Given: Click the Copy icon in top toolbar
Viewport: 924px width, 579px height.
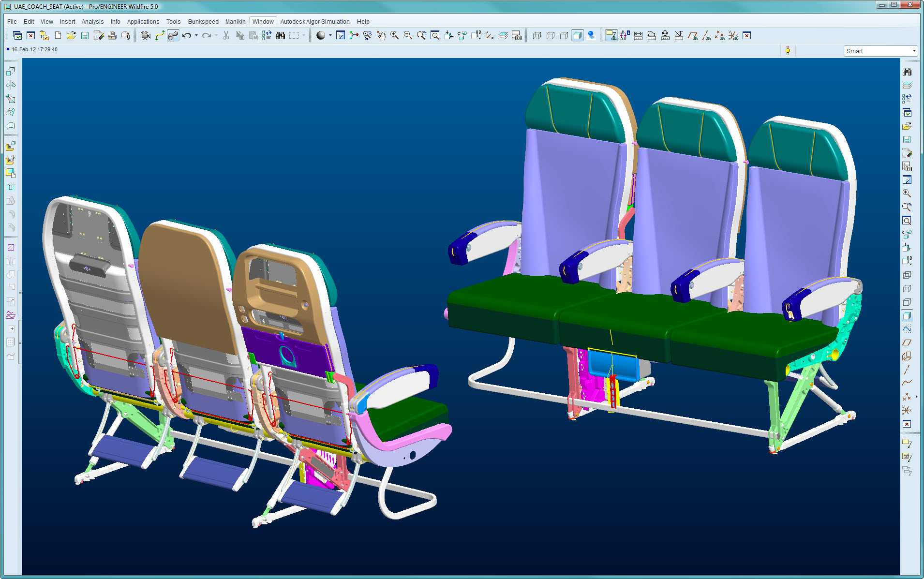Looking at the screenshot, I should pyautogui.click(x=239, y=35).
